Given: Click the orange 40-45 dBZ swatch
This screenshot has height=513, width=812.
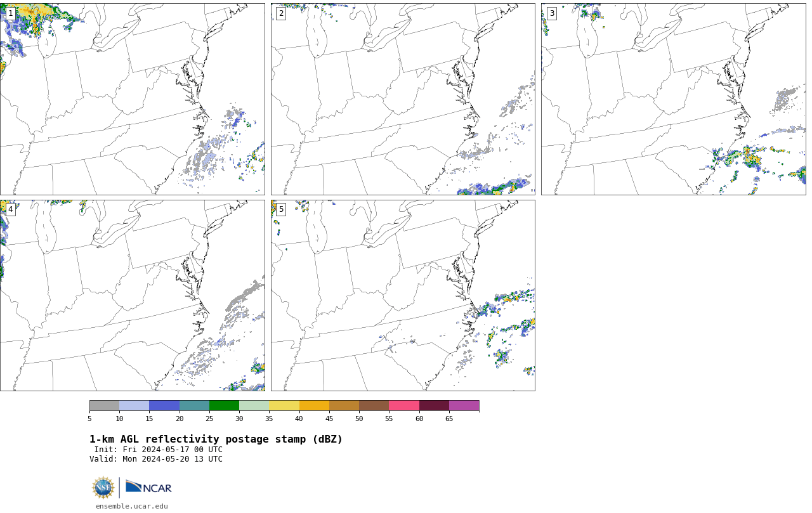Looking at the screenshot, I should pyautogui.click(x=314, y=406).
